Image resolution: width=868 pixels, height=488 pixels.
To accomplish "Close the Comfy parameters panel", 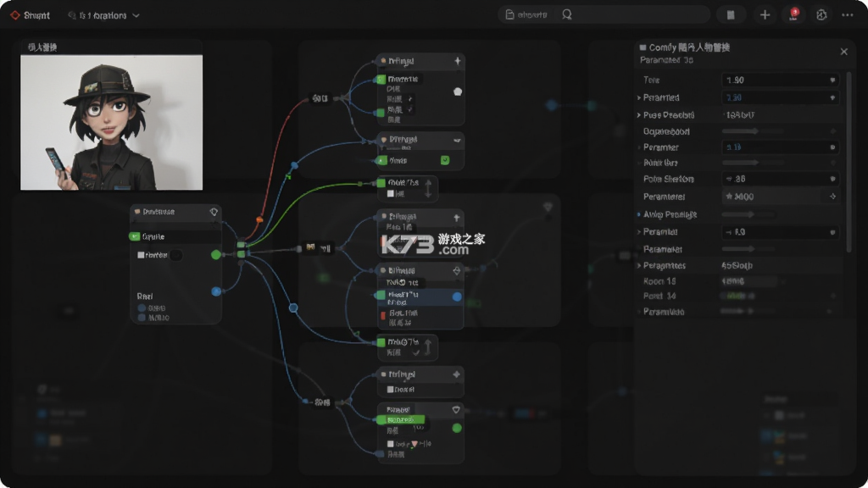I will [x=843, y=52].
